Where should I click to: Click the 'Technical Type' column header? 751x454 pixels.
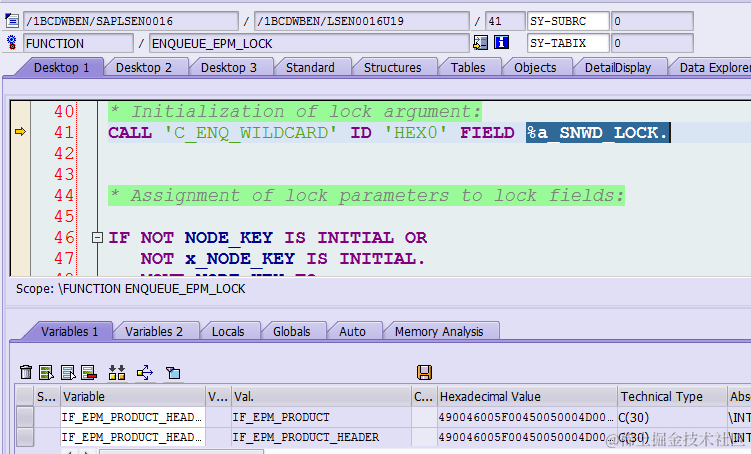pyautogui.click(x=672, y=397)
